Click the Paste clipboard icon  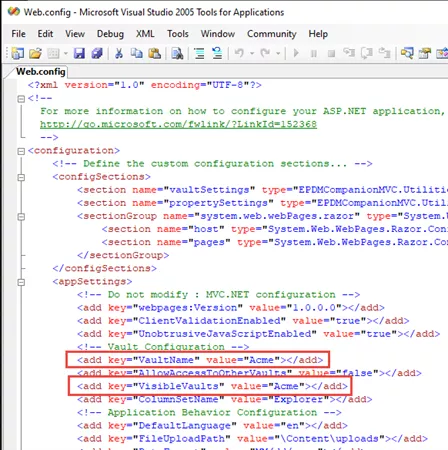(154, 53)
